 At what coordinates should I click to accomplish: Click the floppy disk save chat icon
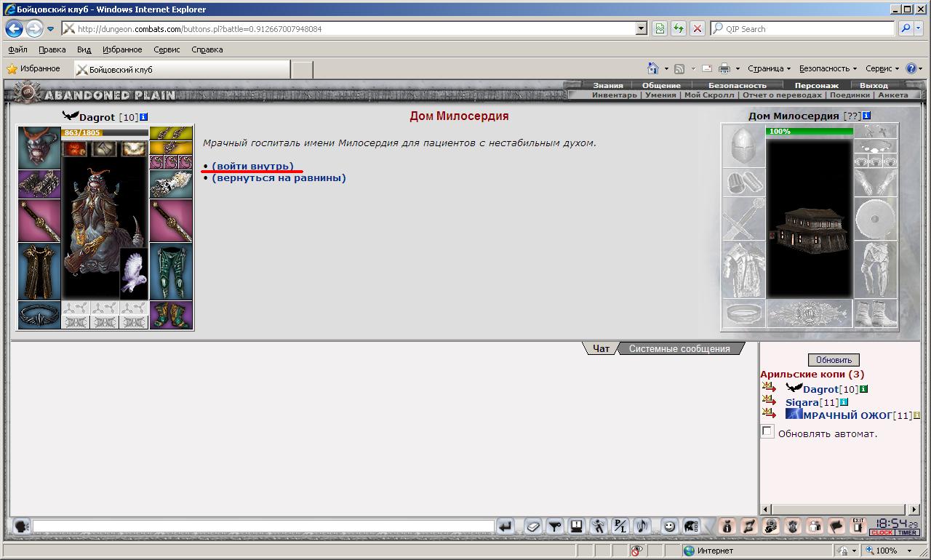(577, 526)
